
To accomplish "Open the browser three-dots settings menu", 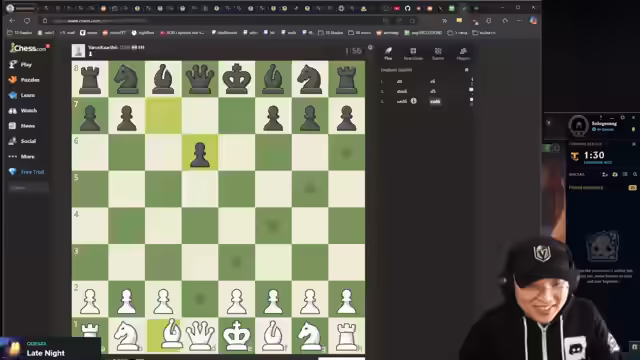I will 519,20.
